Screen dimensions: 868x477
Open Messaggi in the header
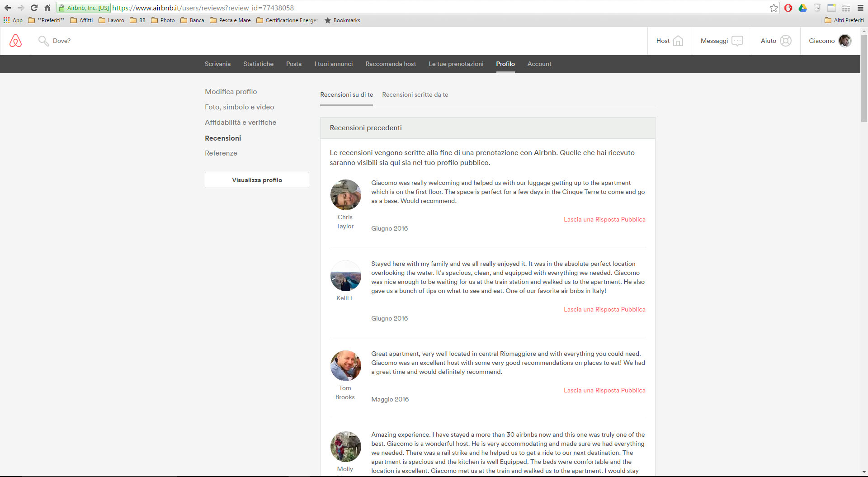click(722, 41)
